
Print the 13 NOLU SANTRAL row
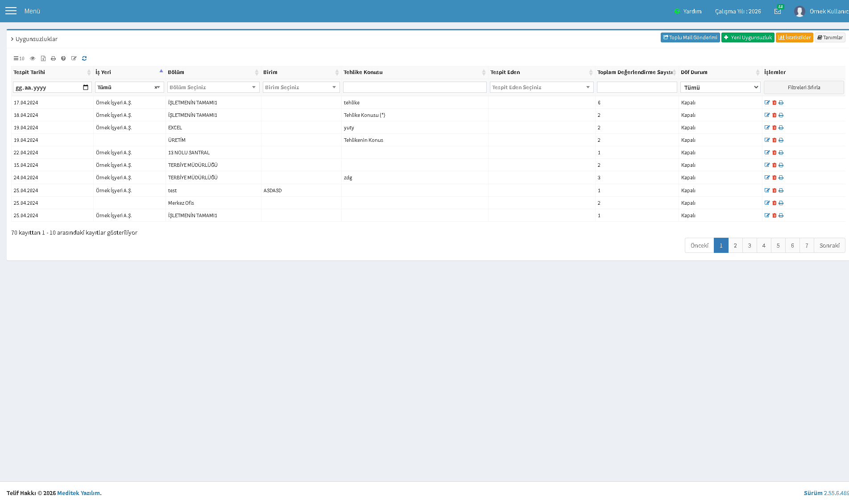click(x=781, y=153)
